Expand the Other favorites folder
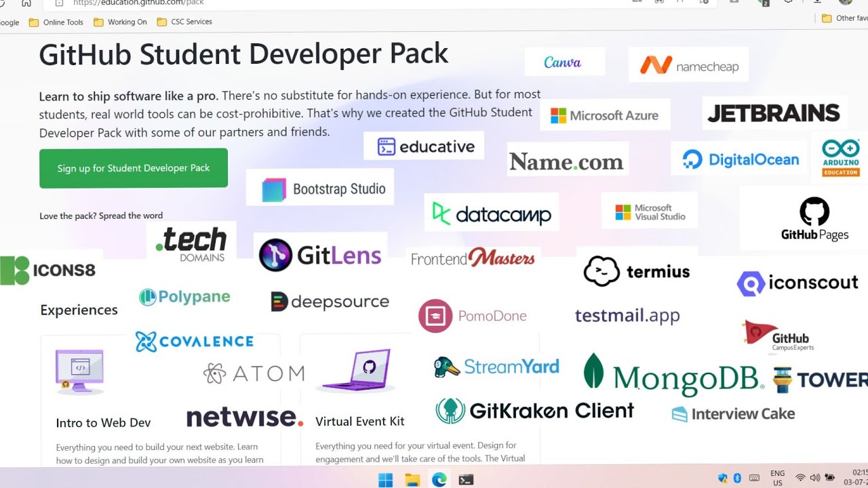 (844, 18)
